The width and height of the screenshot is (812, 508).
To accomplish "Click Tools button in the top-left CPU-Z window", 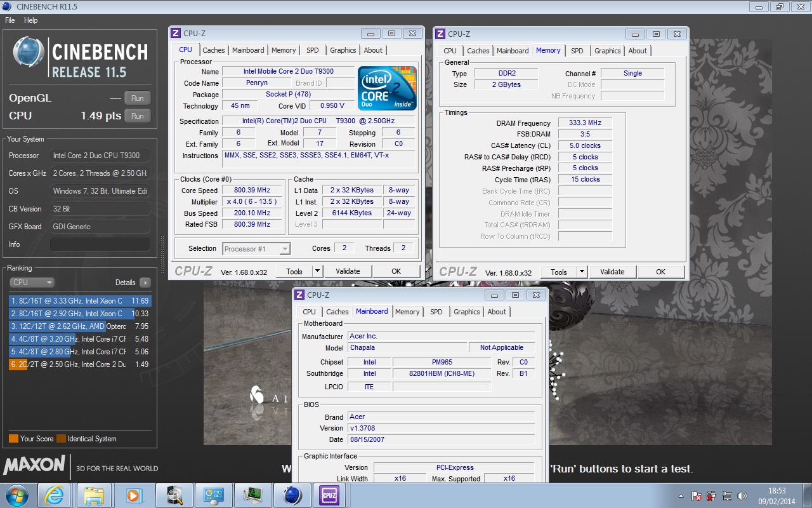I will (x=294, y=271).
